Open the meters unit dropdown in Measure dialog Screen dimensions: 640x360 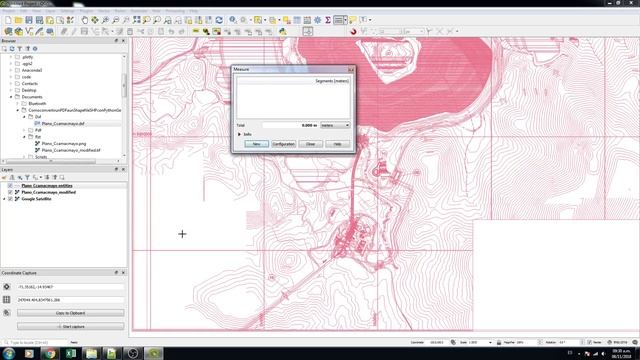(335, 125)
